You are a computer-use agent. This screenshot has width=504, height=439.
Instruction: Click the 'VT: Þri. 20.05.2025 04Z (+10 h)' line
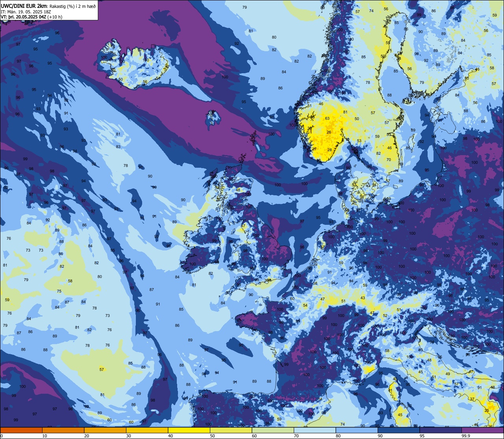31,17
